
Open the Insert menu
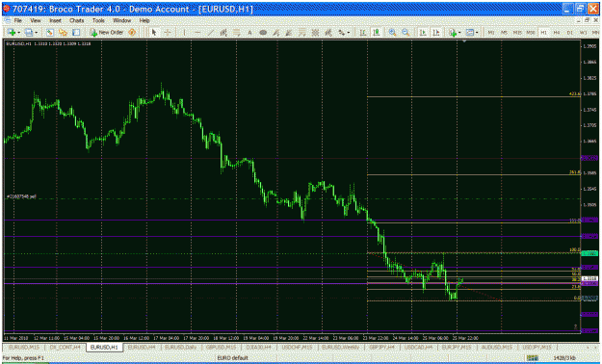point(55,20)
